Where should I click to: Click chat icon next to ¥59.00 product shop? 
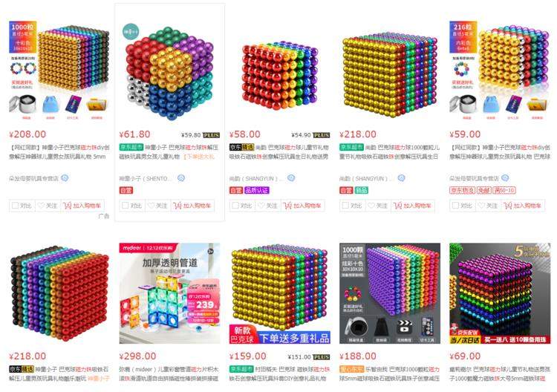(505, 178)
